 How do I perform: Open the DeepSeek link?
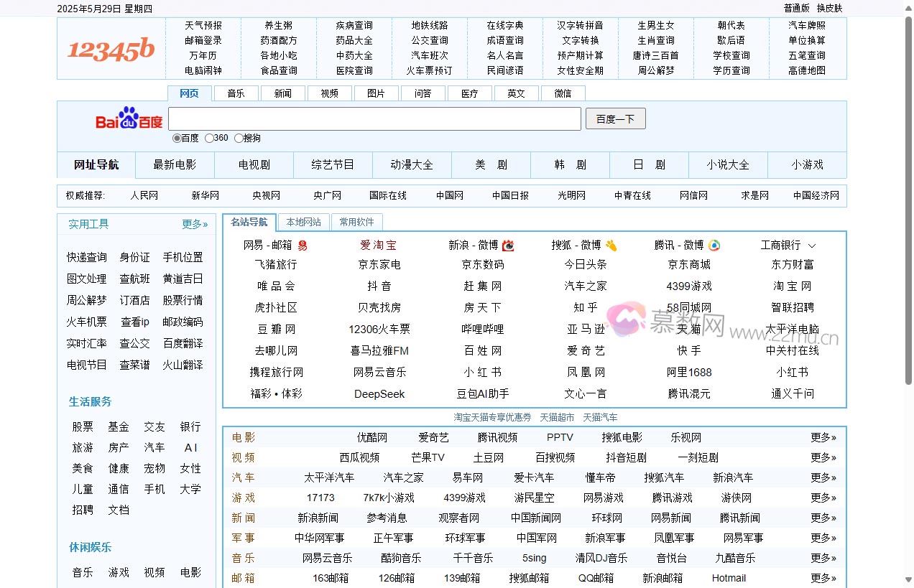[x=379, y=393]
